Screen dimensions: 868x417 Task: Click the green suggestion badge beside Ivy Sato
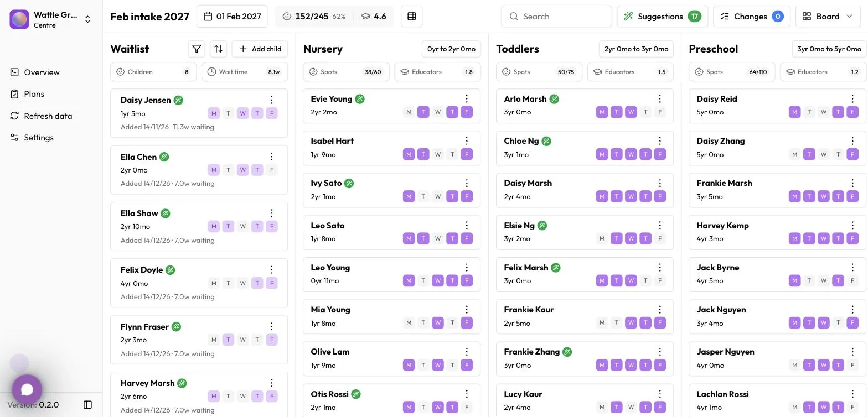pos(349,183)
